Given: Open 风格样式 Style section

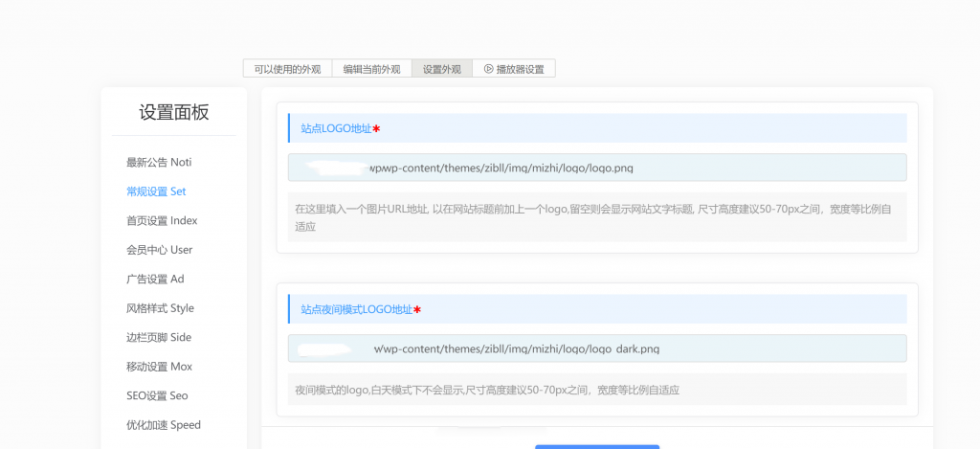Looking at the screenshot, I should (x=160, y=308).
